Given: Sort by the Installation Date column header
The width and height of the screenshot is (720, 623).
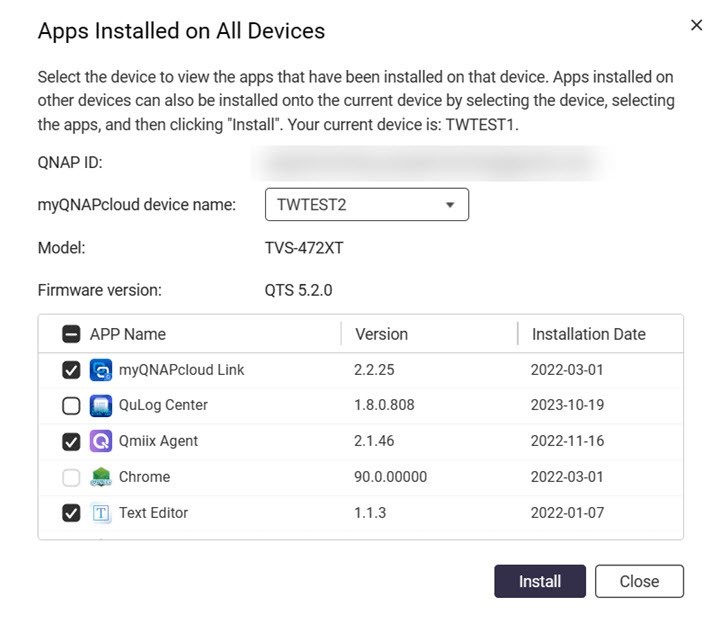Looking at the screenshot, I should click(x=589, y=334).
